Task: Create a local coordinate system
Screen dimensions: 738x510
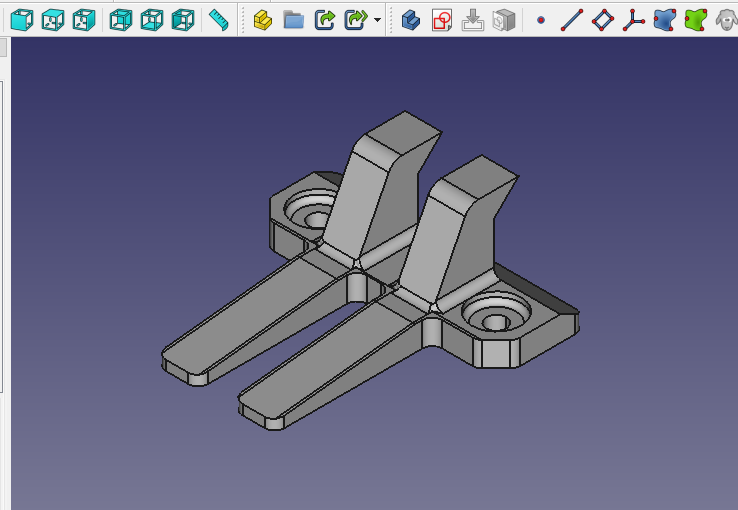Action: click(x=633, y=19)
